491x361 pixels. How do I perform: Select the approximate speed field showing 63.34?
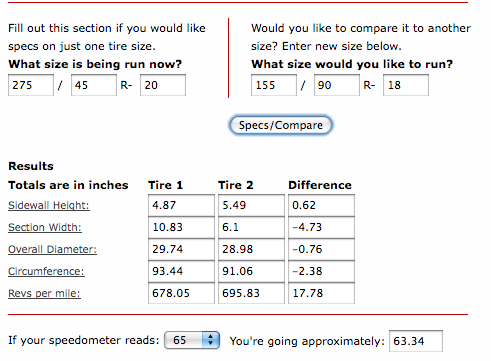coord(416,341)
